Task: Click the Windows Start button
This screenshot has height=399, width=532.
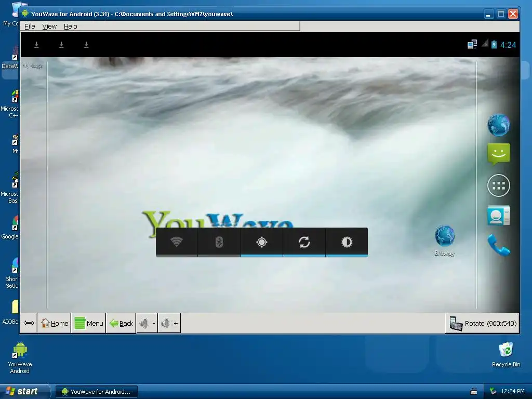Action: click(x=25, y=391)
